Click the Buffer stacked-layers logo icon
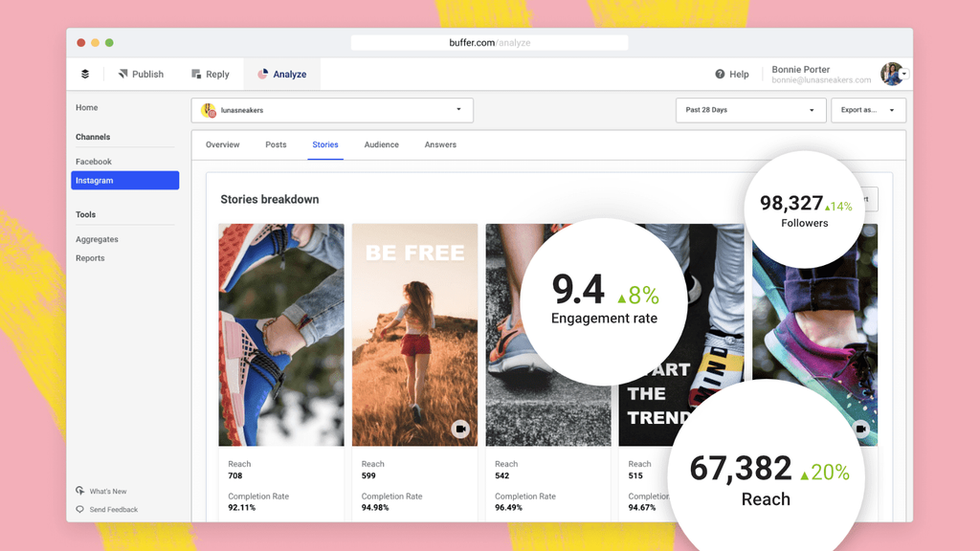 click(85, 74)
